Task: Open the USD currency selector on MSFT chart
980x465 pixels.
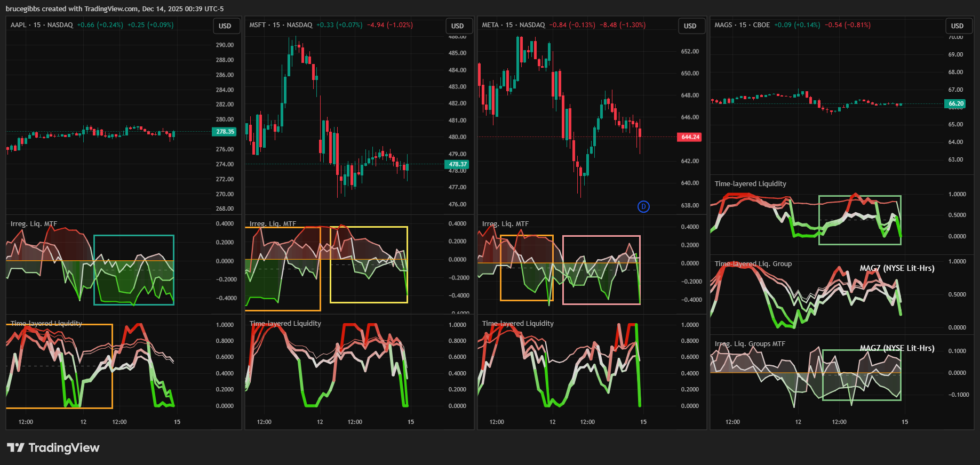Action: [458, 26]
